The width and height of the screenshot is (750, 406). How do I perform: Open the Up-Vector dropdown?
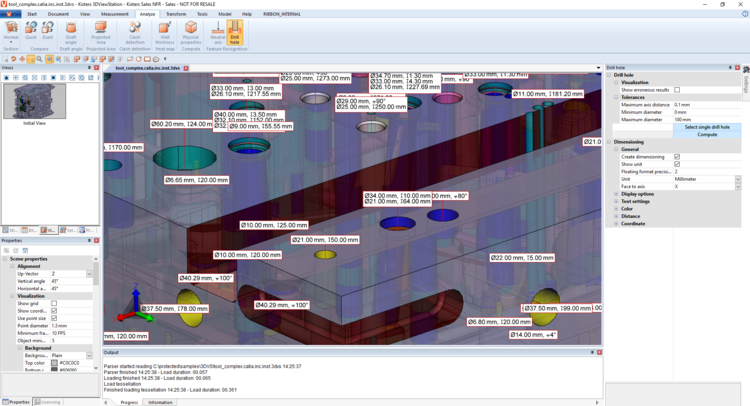[x=89, y=274]
